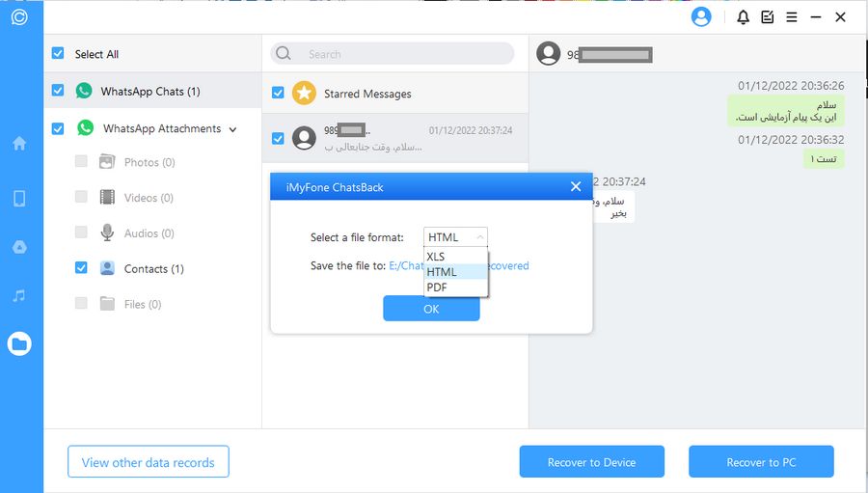
Task: Open the device phone icon in sidebar
Action: 19,199
